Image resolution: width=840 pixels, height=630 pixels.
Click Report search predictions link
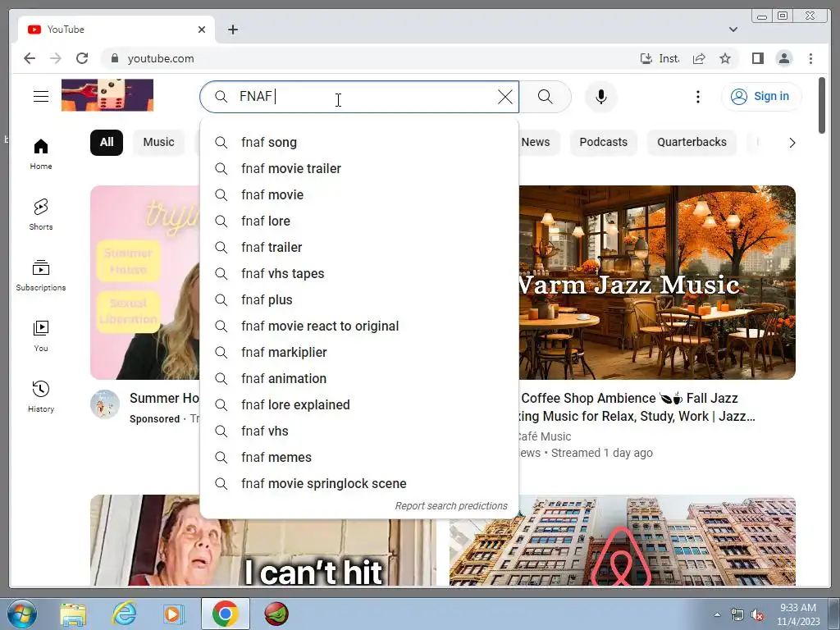coord(451,505)
